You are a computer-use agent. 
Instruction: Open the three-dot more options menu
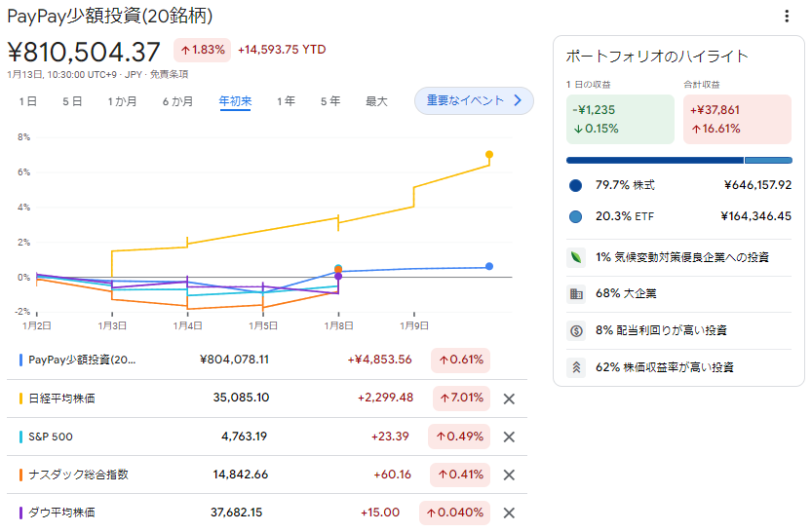tap(787, 17)
